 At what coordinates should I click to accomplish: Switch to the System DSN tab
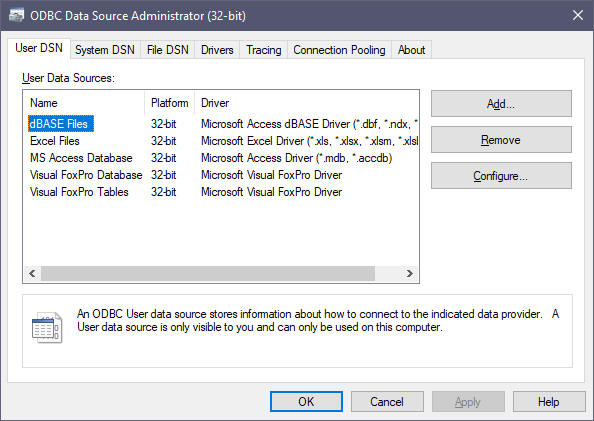tap(105, 50)
